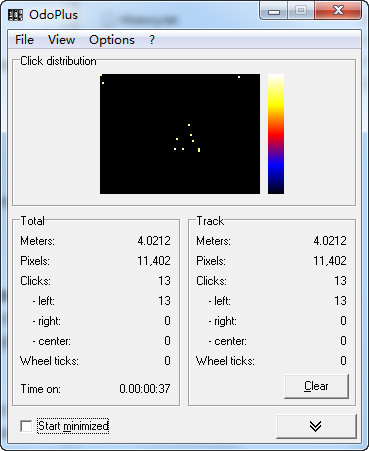Click the heat color gradient scale bar
This screenshot has height=451, width=369.
click(276, 134)
